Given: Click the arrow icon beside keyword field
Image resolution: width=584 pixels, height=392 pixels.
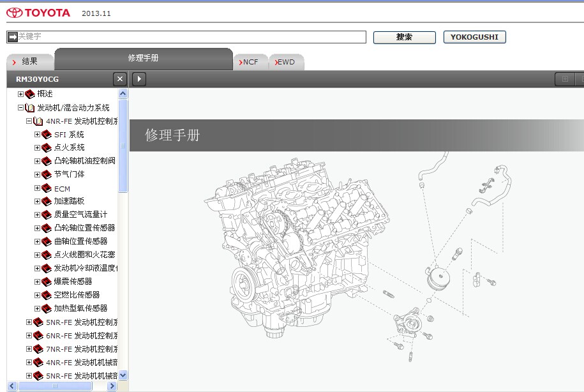Looking at the screenshot, I should 13,36.
